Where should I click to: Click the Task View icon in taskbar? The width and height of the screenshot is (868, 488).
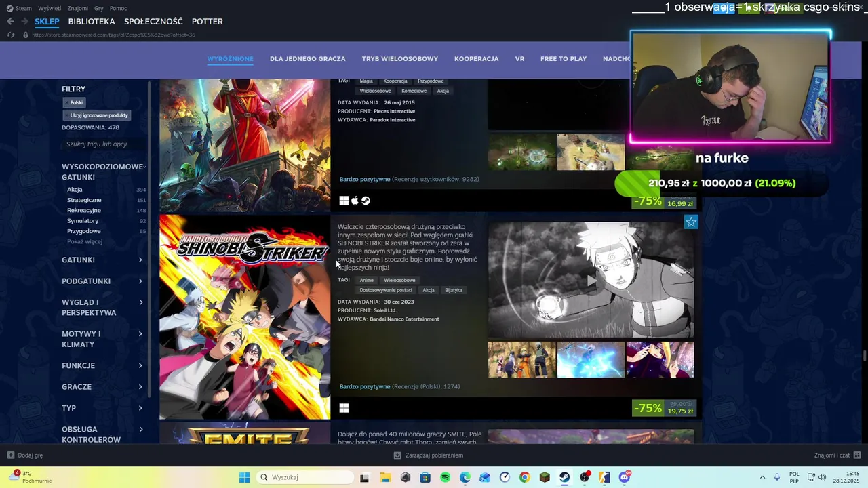(x=364, y=477)
